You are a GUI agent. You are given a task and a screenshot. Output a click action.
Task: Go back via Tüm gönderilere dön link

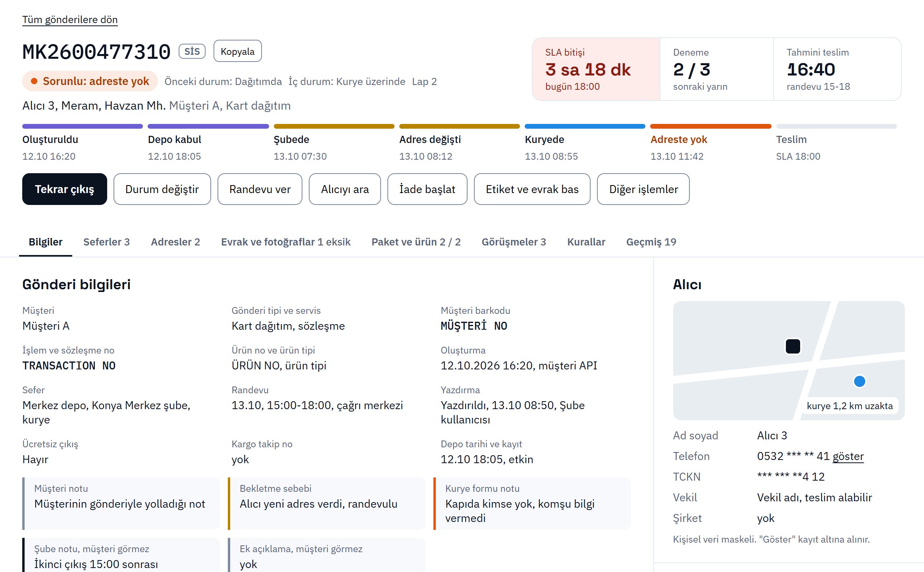pos(70,19)
